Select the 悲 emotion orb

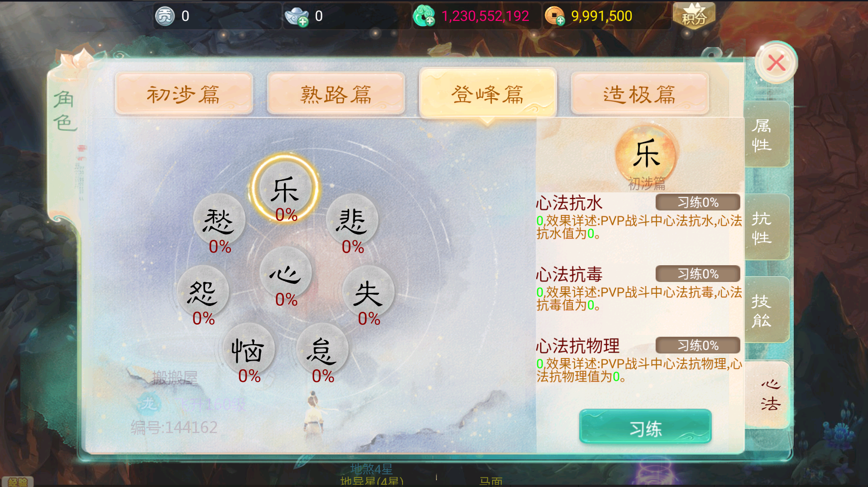pos(352,220)
